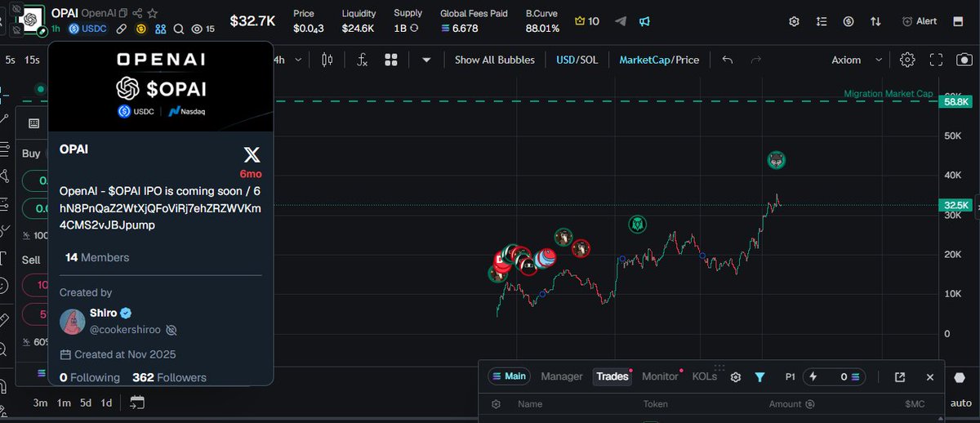
Task: Open the four-square layout templates icon
Action: [390, 60]
